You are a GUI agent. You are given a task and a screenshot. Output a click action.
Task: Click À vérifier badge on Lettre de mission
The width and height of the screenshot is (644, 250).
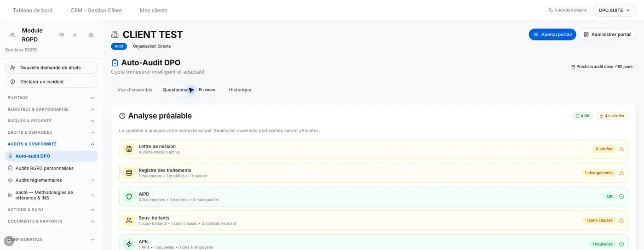[x=604, y=149]
